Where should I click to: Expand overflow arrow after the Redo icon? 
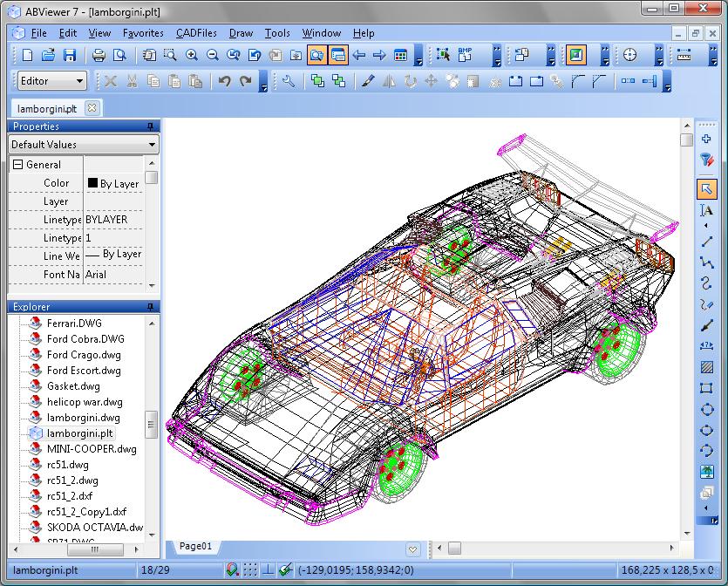[x=263, y=81]
